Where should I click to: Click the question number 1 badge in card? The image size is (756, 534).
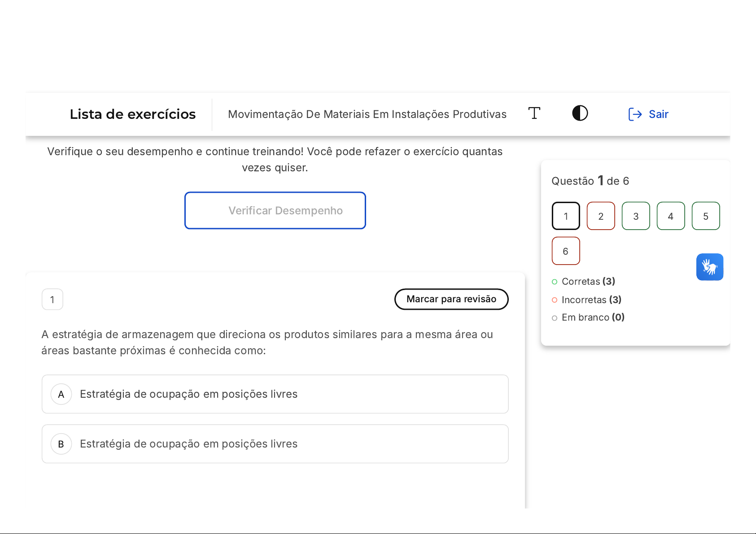(52, 300)
